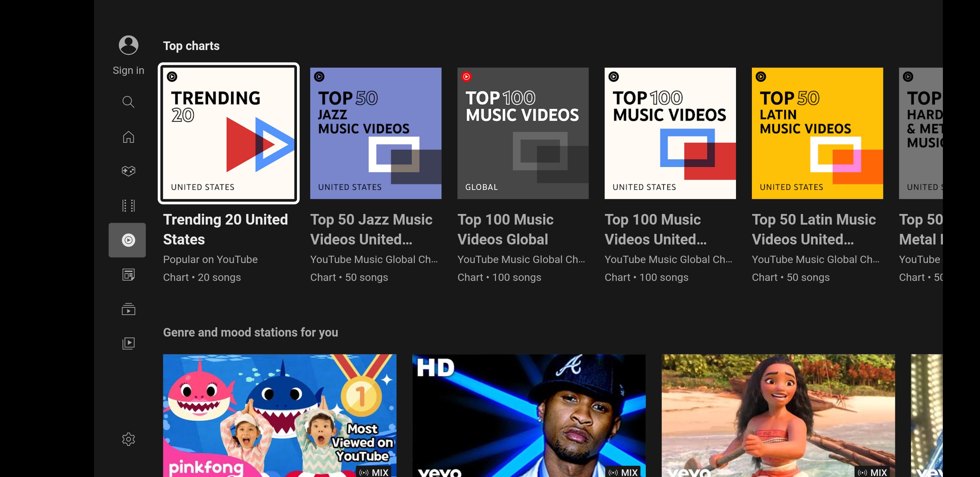The height and width of the screenshot is (477, 980).
Task: Open the Library icon in sidebar
Action: pos(128,344)
